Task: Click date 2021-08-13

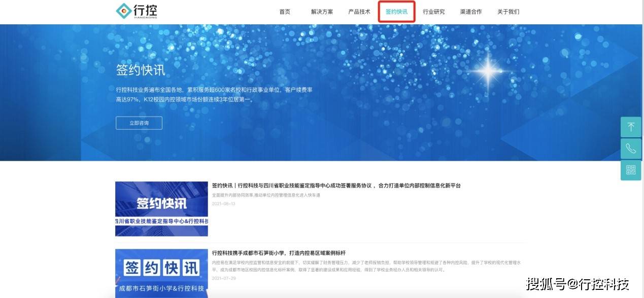Action: (x=224, y=204)
